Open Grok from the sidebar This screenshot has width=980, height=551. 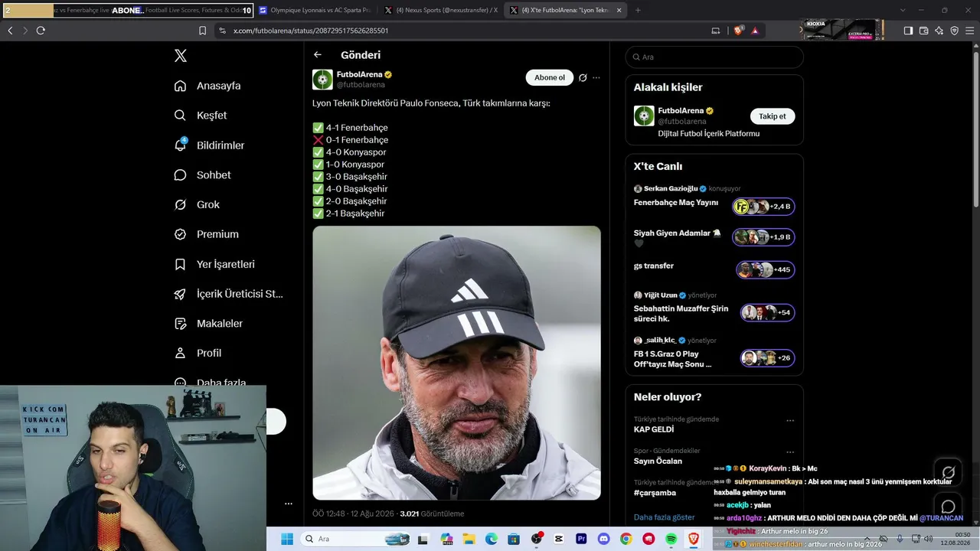(197, 205)
